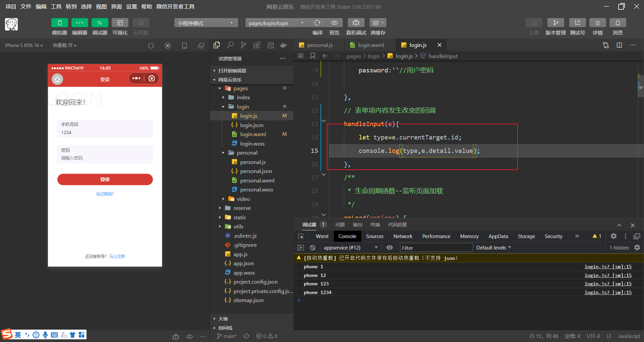Click the compile refresh icon
This screenshot has height=342, width=644.
[317, 23]
